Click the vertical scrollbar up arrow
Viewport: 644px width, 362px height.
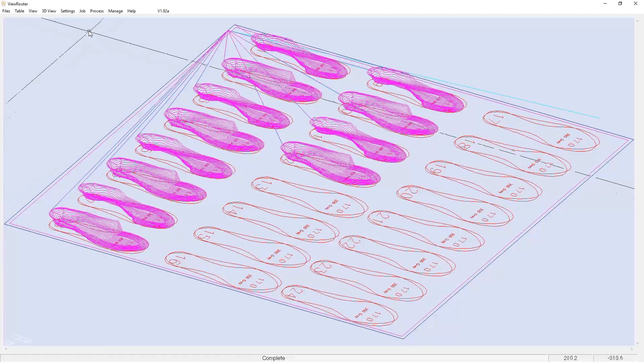[x=637, y=21]
